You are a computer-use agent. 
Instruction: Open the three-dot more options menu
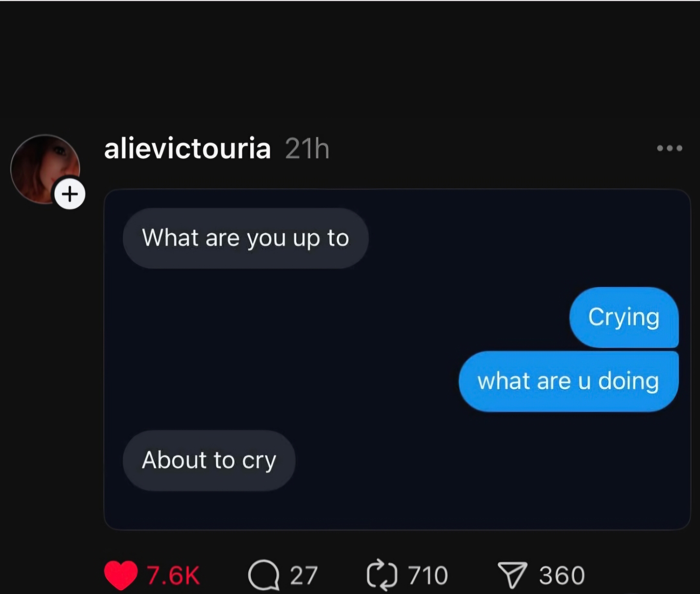[670, 148]
